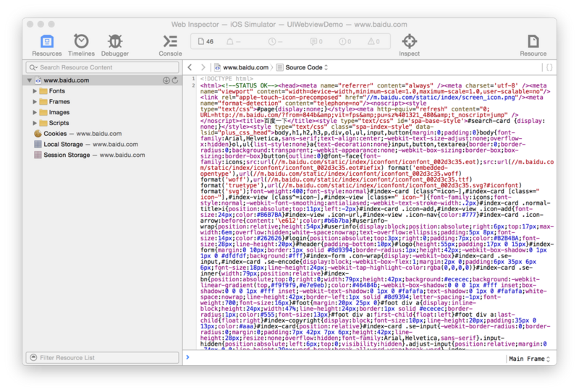Viewport: 579px width, 392px height.
Task: Select the Images folder row
Action: click(103, 112)
